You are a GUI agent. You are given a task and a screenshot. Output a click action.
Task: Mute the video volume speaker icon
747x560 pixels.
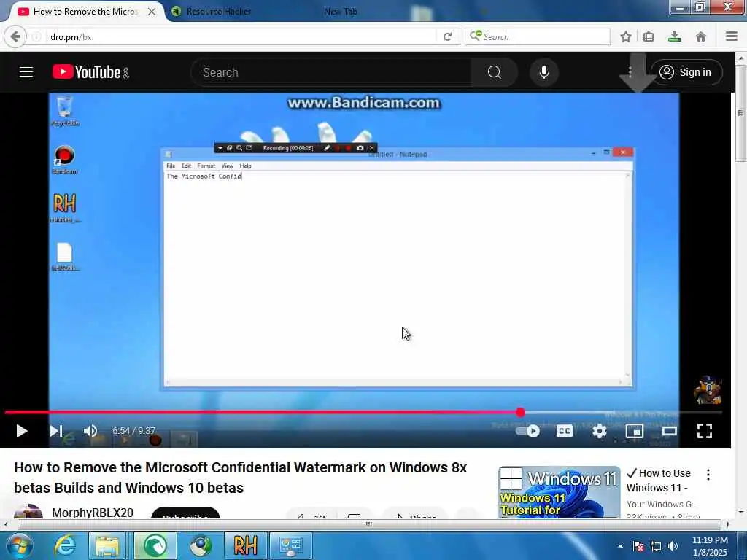(90, 431)
